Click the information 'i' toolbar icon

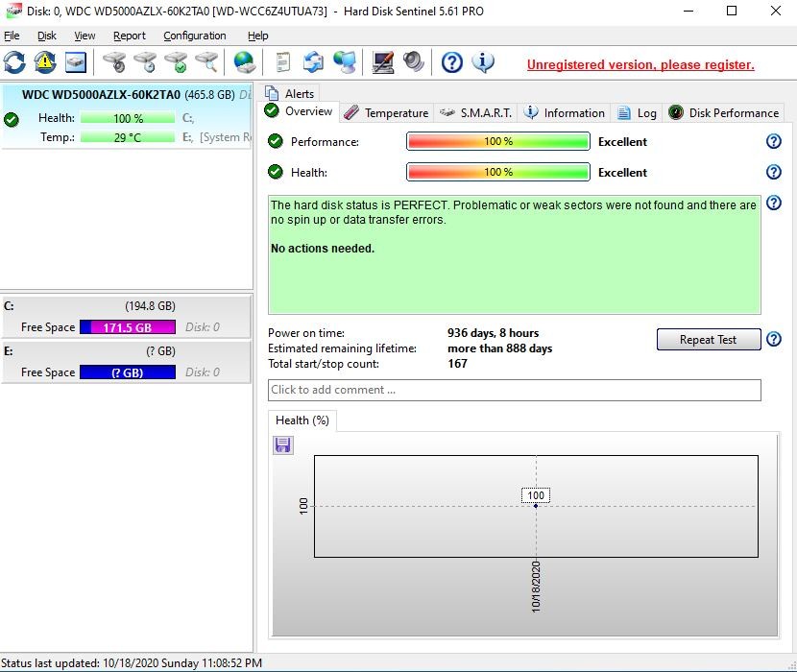click(483, 62)
